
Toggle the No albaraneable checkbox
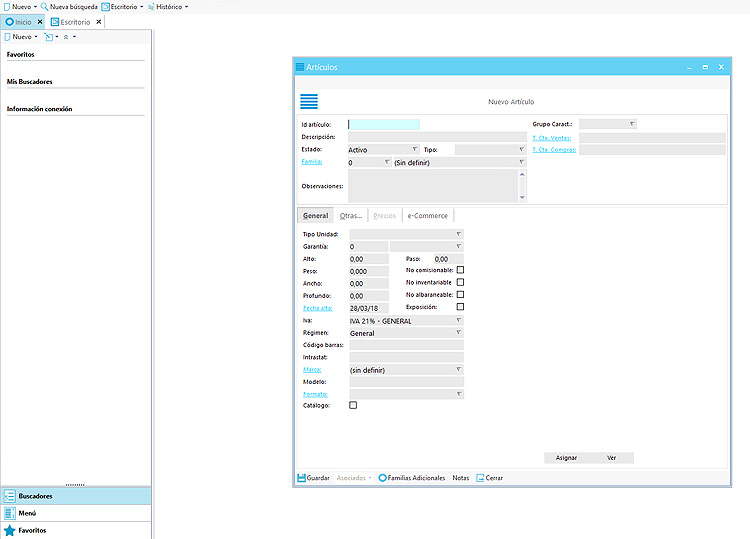460,295
